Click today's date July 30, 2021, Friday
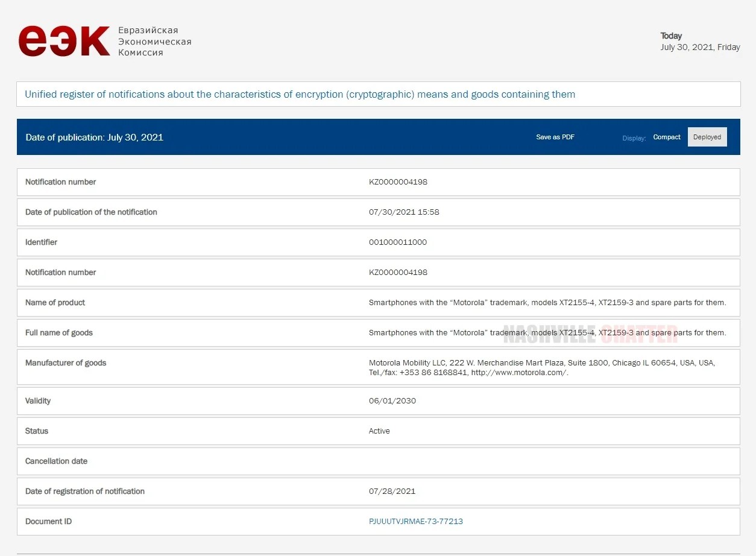 [x=700, y=47]
